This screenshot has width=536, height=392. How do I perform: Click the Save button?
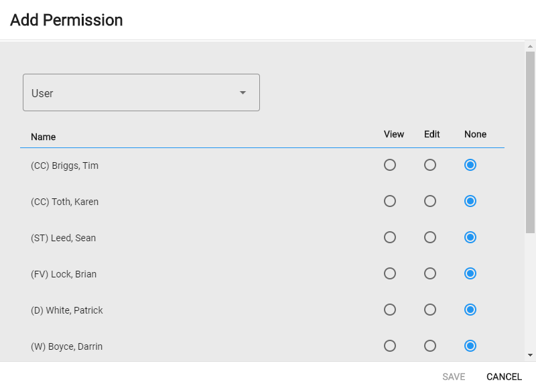coord(454,377)
